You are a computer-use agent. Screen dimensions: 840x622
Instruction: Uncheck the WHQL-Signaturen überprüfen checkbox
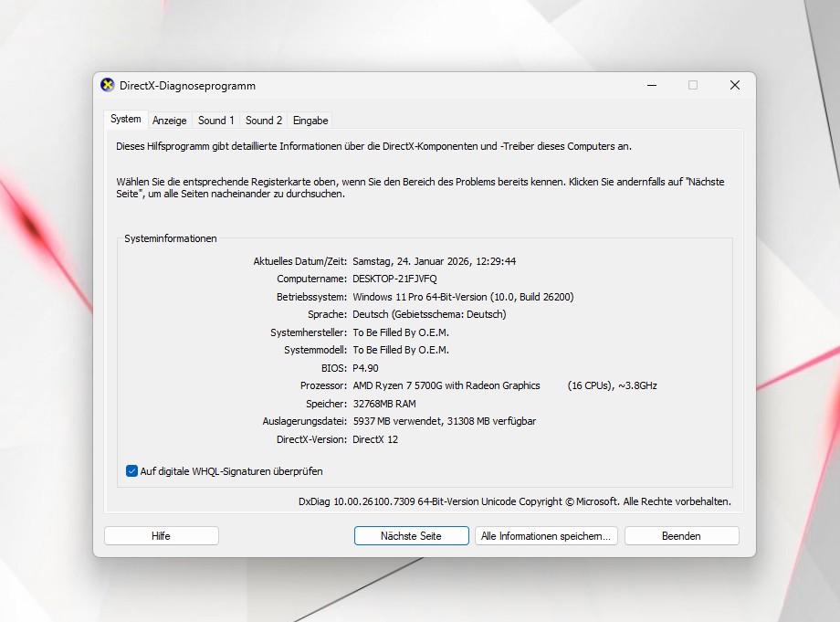pos(131,471)
